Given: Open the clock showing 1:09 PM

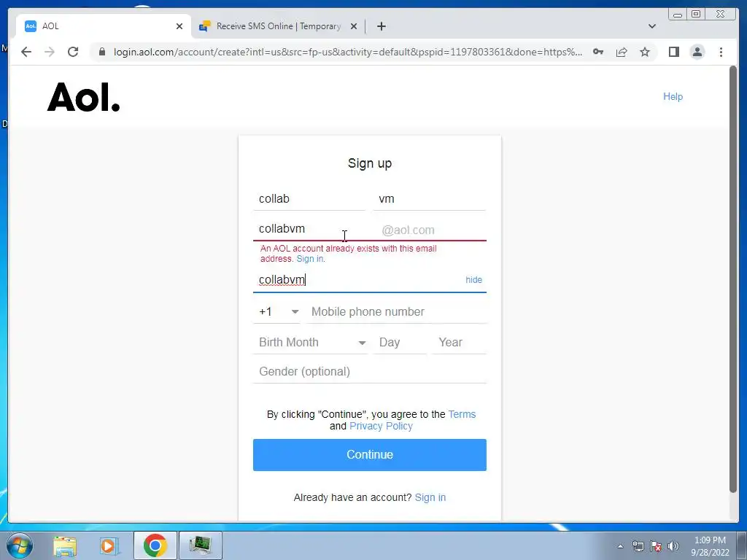Looking at the screenshot, I should (x=710, y=546).
